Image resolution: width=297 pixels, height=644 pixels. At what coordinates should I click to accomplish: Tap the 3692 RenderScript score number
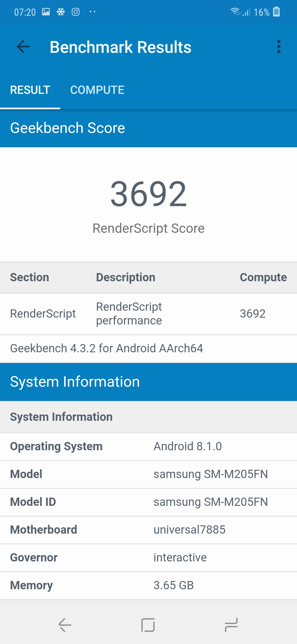148,194
